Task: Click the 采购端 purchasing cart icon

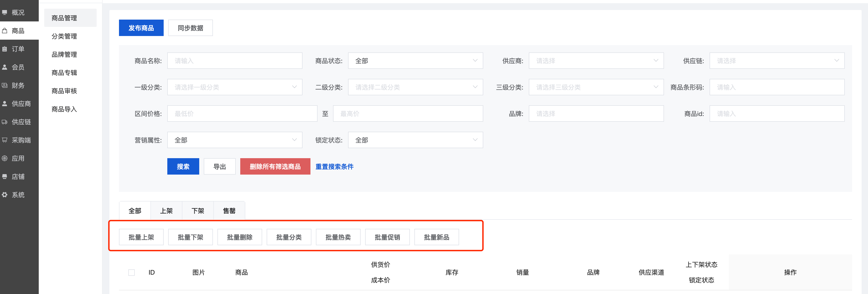Action: pos(5,140)
